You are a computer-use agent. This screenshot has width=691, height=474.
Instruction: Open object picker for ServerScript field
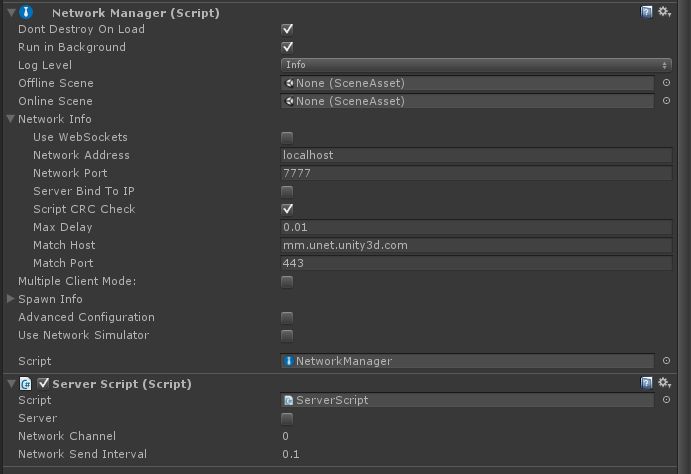[666, 400]
